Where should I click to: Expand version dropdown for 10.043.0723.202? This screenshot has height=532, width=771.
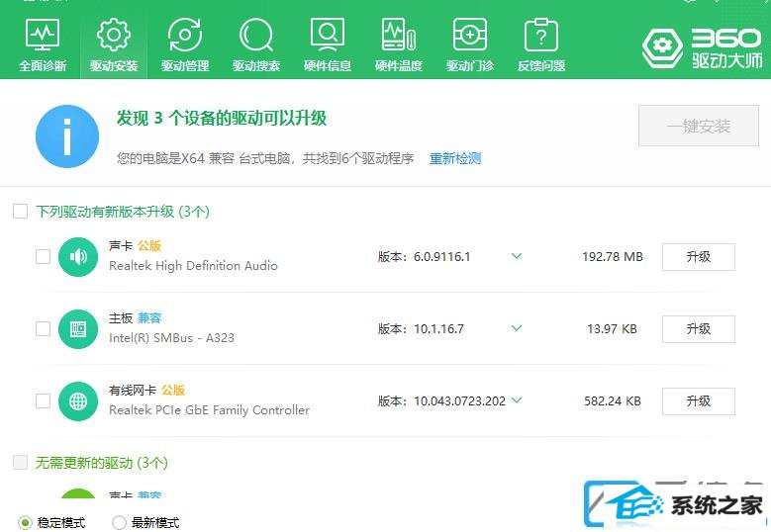(x=517, y=399)
